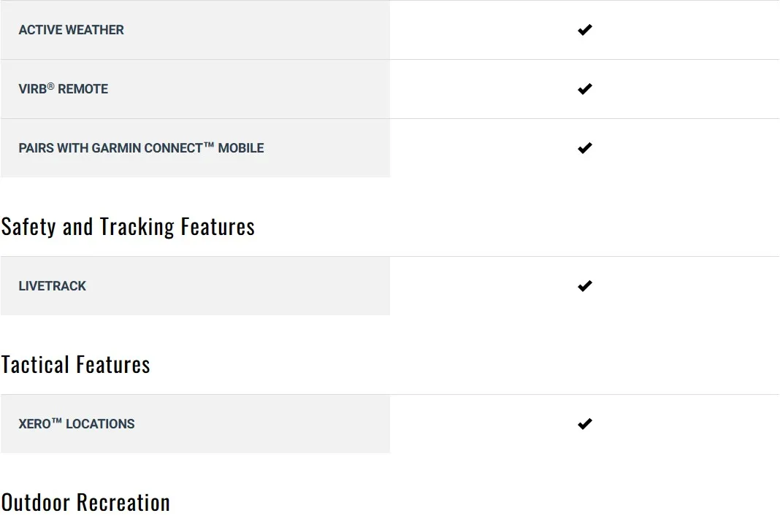Click the LiveTrack checkmark icon
The width and height of the screenshot is (780, 532).
pos(584,286)
